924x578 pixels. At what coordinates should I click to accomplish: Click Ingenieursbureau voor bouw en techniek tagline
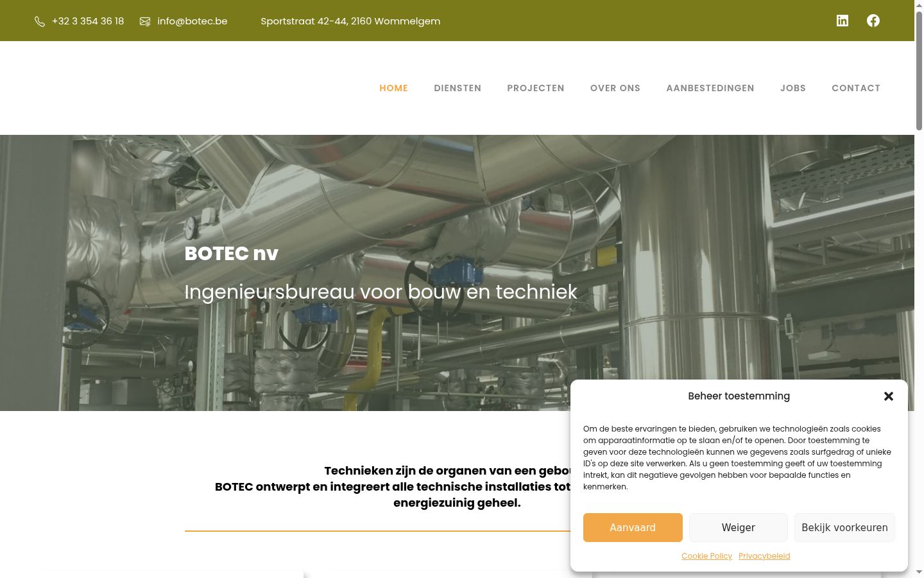[381, 292]
